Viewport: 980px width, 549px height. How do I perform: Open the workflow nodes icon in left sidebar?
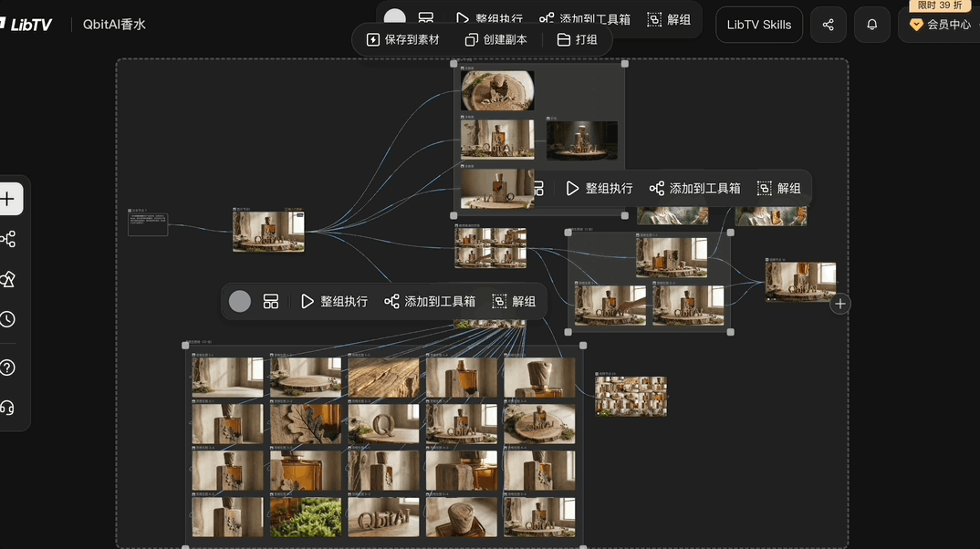pos(8,239)
